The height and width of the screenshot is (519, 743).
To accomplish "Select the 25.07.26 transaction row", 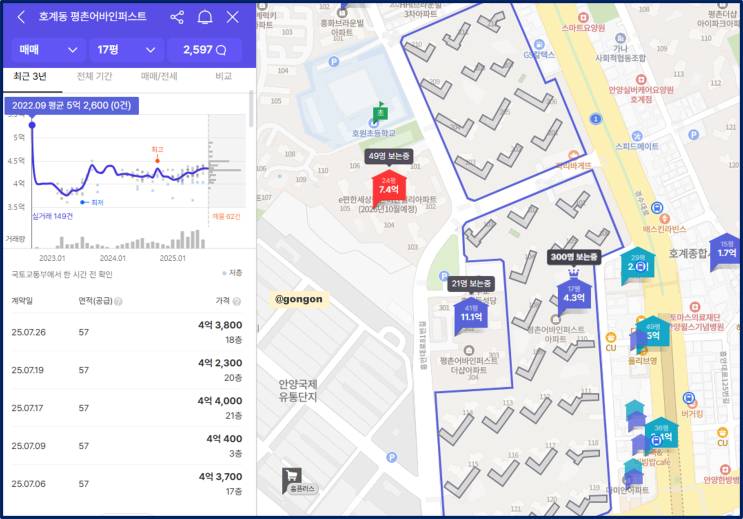I will [x=127, y=332].
